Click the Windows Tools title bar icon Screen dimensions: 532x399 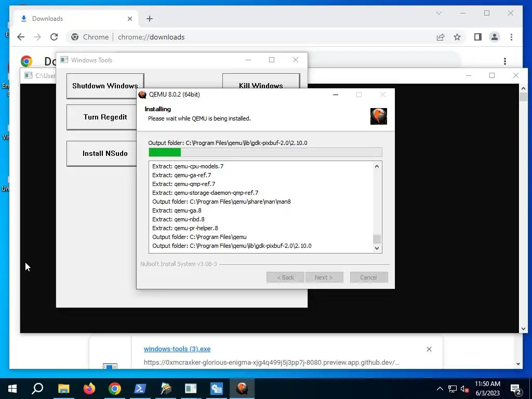coord(64,60)
